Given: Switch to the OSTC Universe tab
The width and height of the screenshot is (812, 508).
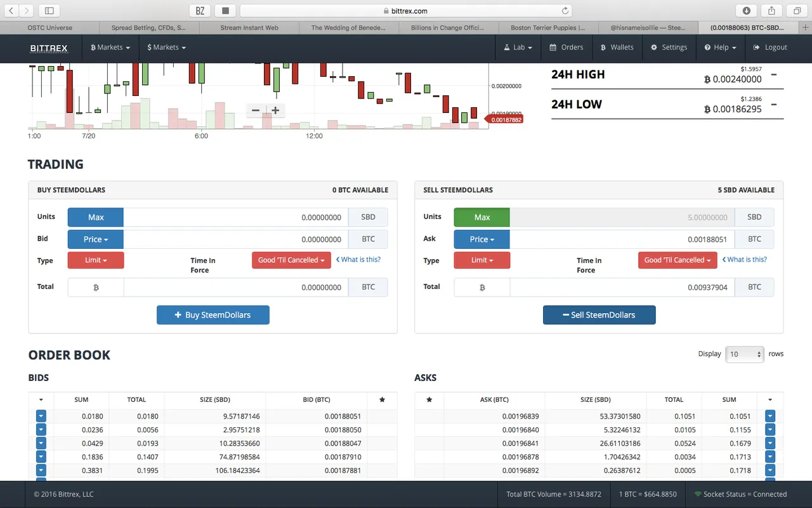Looking at the screenshot, I should coord(50,28).
